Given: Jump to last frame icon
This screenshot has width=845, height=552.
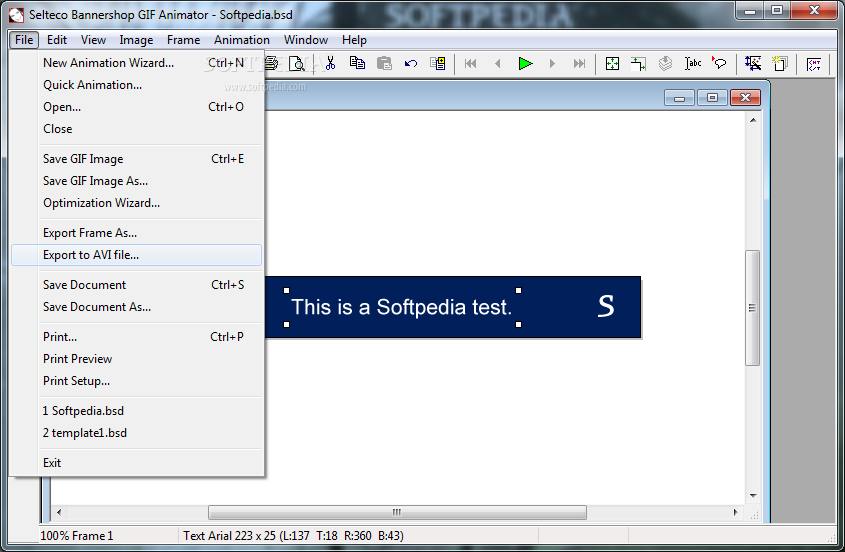Looking at the screenshot, I should click(x=579, y=64).
